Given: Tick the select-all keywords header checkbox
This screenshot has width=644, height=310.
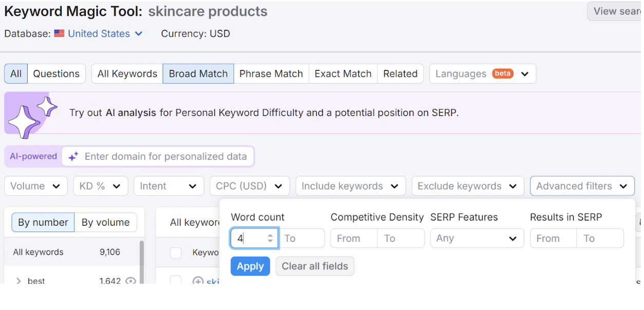Looking at the screenshot, I should pyautogui.click(x=176, y=253).
